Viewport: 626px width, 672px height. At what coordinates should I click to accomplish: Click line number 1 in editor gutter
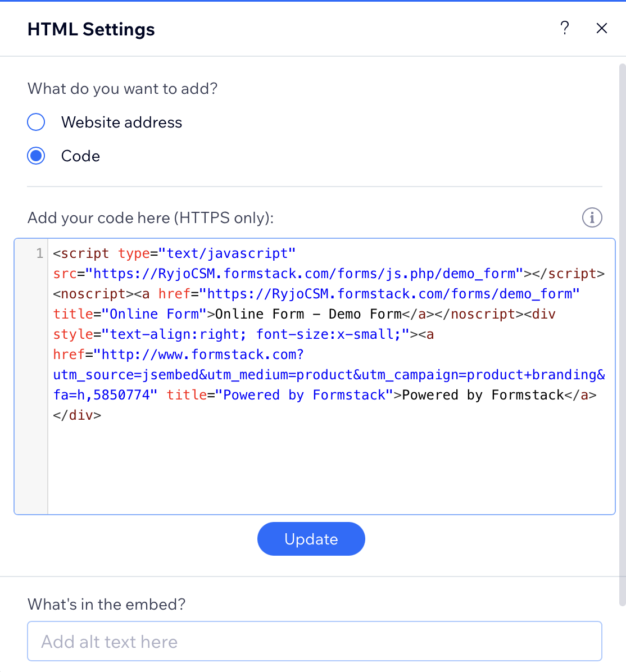[x=39, y=253]
